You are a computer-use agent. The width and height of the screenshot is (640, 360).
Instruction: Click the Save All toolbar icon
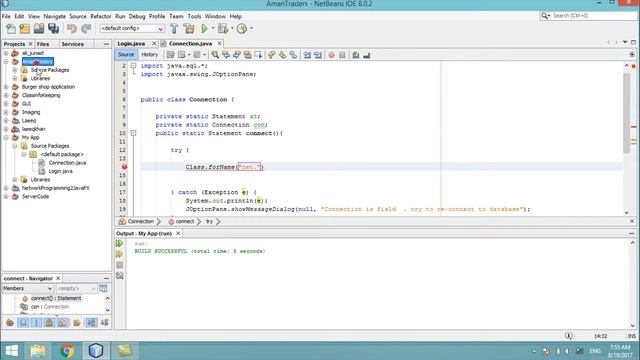coord(53,29)
